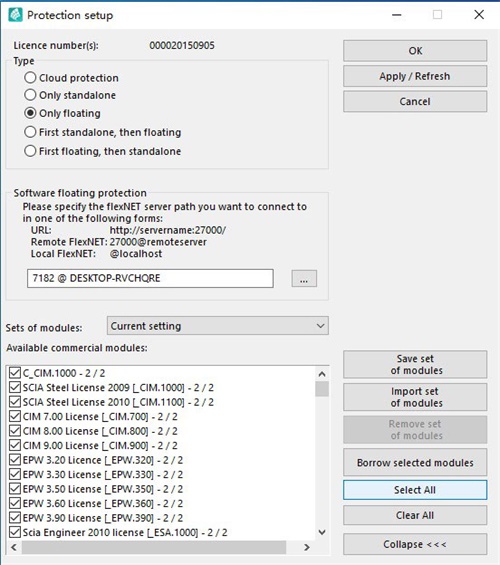500x565 pixels.
Task: Open the browse button with three dots
Action: tap(304, 279)
